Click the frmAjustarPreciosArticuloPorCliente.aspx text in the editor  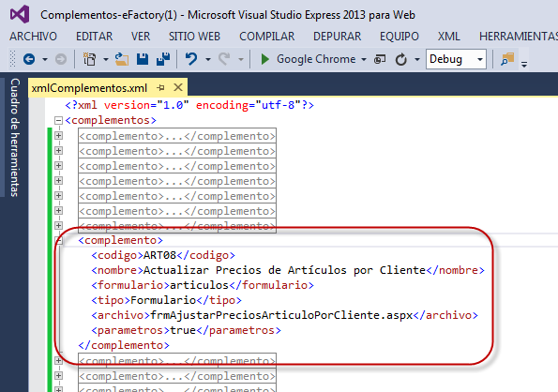(281, 315)
